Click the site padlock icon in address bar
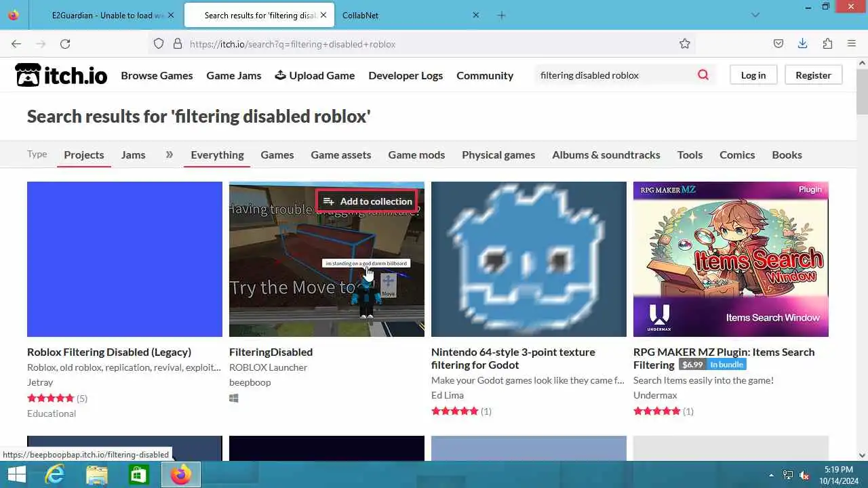The image size is (868, 488). point(178,44)
